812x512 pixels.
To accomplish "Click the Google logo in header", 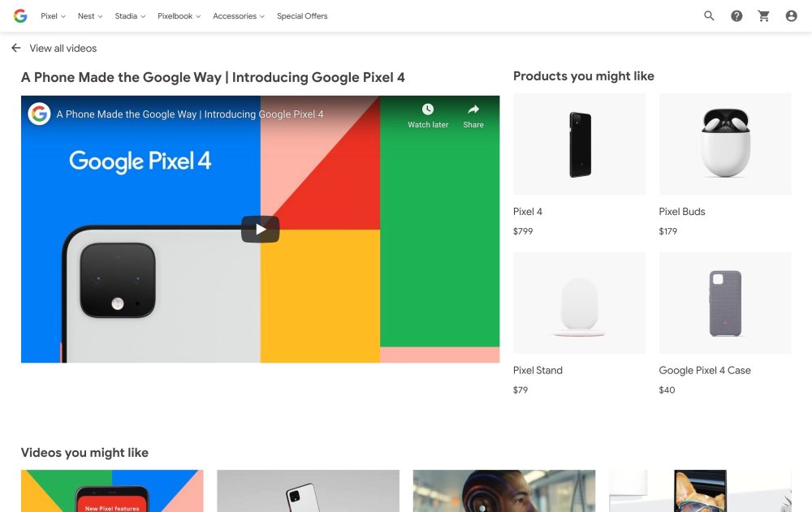I will click(x=20, y=16).
